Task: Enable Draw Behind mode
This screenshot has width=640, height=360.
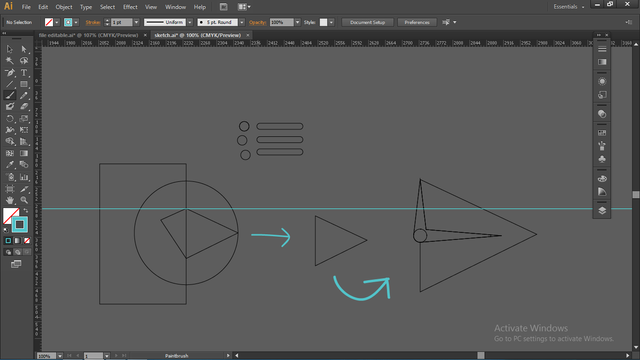Action: (x=17, y=252)
